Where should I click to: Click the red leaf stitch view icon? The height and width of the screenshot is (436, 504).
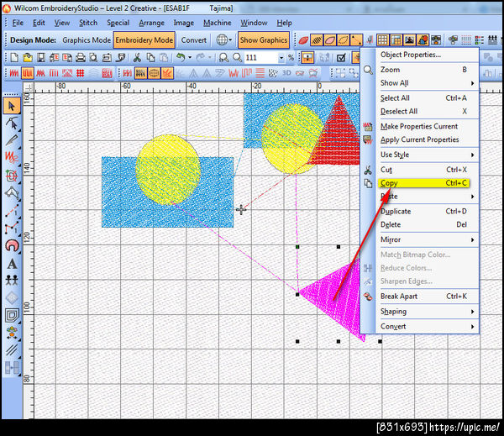point(303,40)
